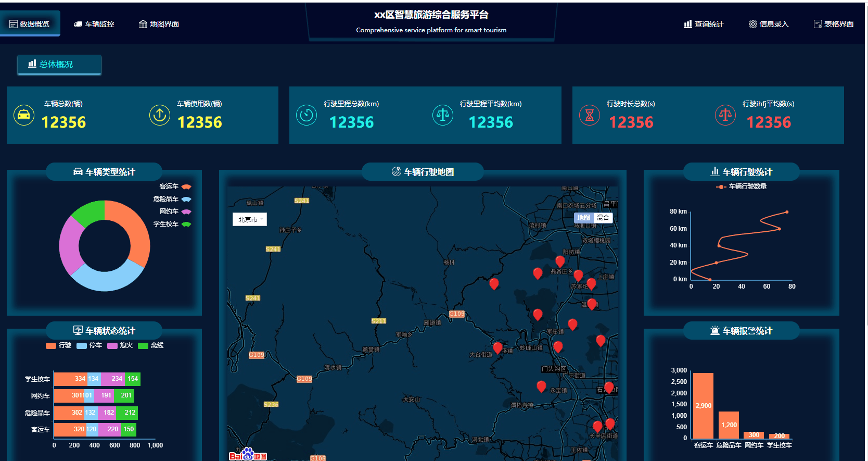The image size is (868, 461).
Task: Click the 212 segment in 危险品车 row
Action: click(x=127, y=413)
